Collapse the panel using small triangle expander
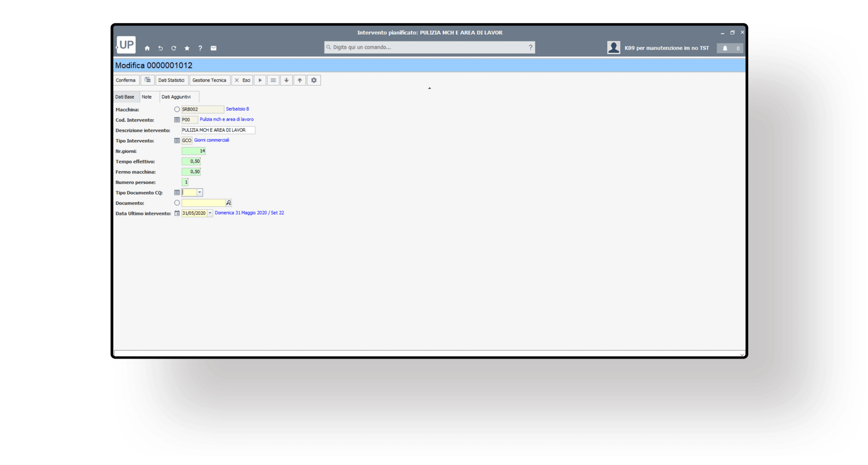The image size is (868, 465). click(429, 88)
